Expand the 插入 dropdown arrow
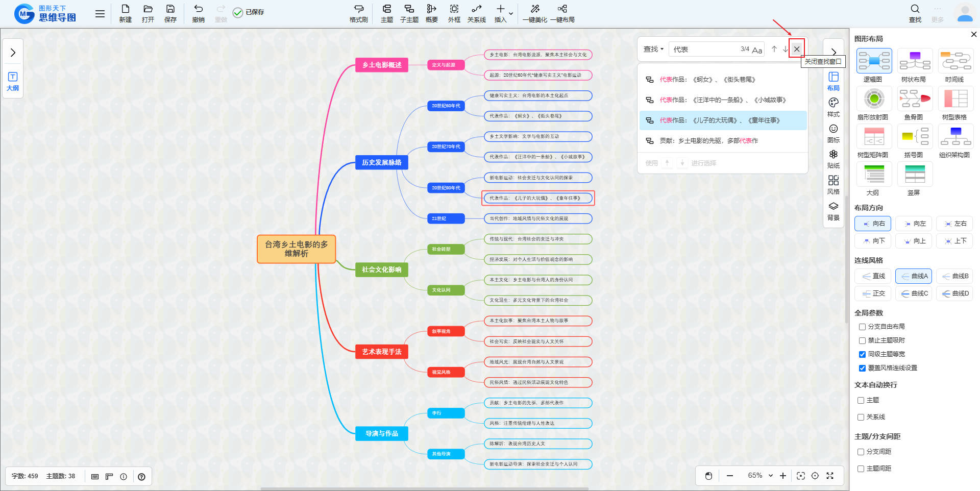The height and width of the screenshot is (491, 980). tap(511, 13)
